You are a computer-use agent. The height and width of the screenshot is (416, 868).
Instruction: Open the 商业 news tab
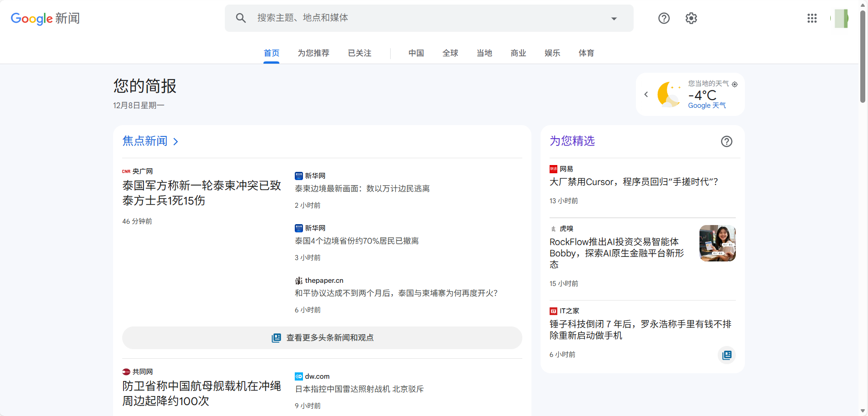(518, 53)
